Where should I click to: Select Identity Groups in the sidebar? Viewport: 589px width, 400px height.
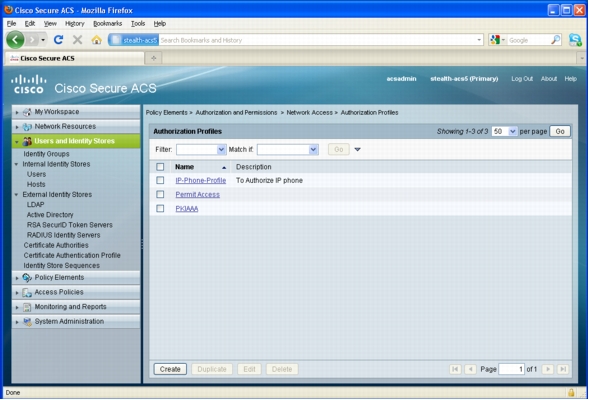pos(46,154)
